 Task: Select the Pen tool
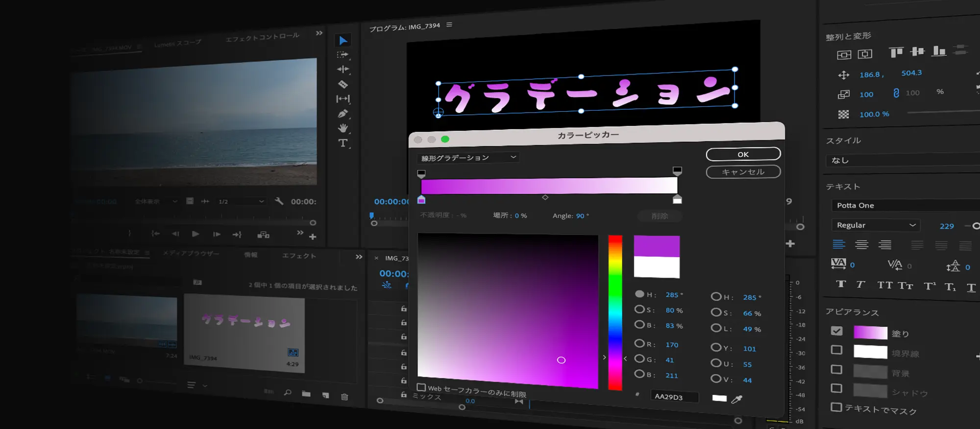pyautogui.click(x=343, y=114)
